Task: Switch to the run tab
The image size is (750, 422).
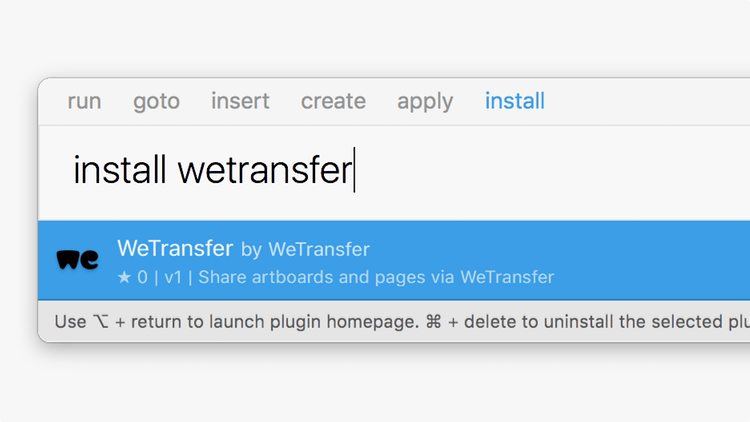Action: click(x=84, y=101)
